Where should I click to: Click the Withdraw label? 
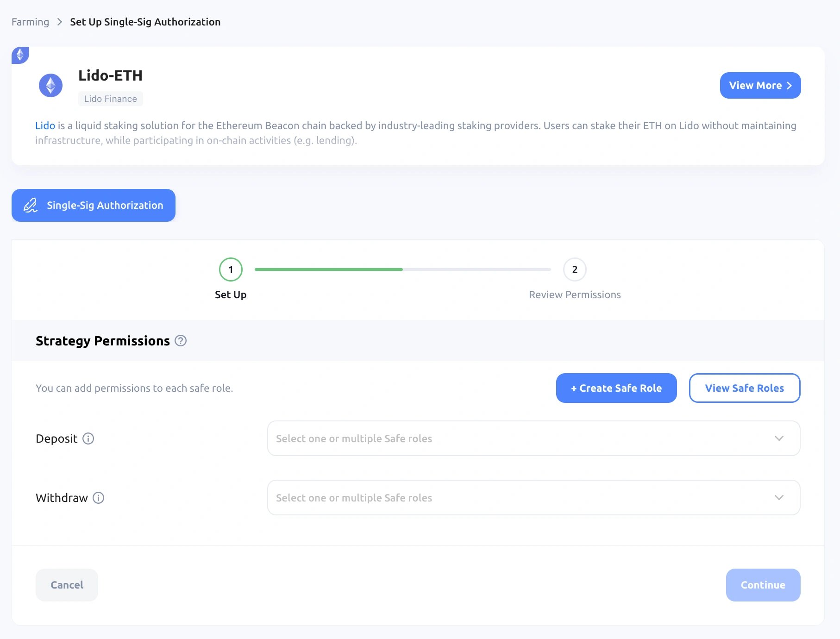tap(62, 498)
